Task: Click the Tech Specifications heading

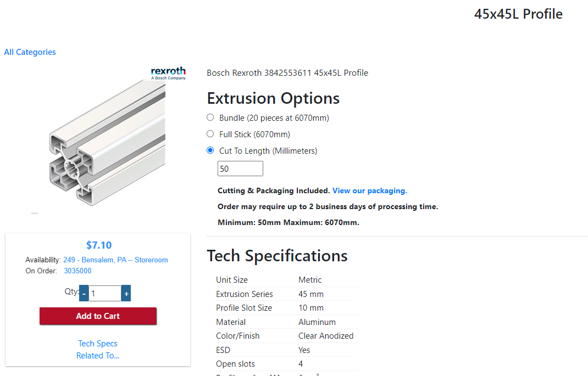Action: (x=277, y=256)
